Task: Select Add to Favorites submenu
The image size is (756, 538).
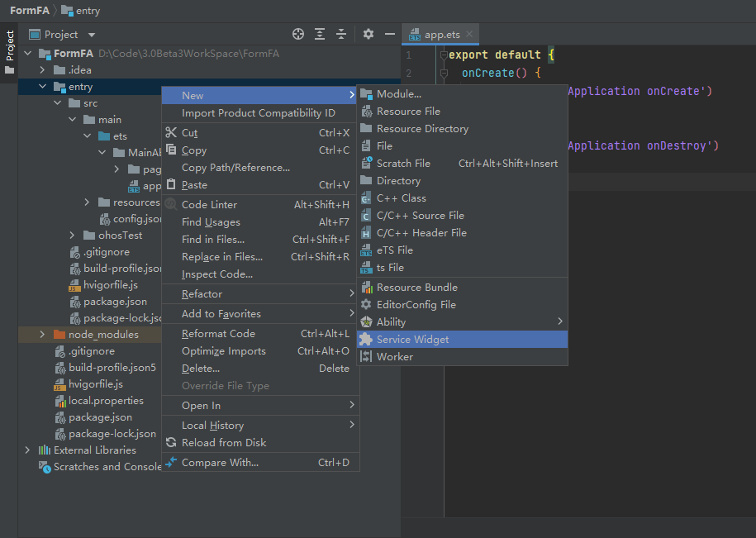Action: tap(260, 313)
